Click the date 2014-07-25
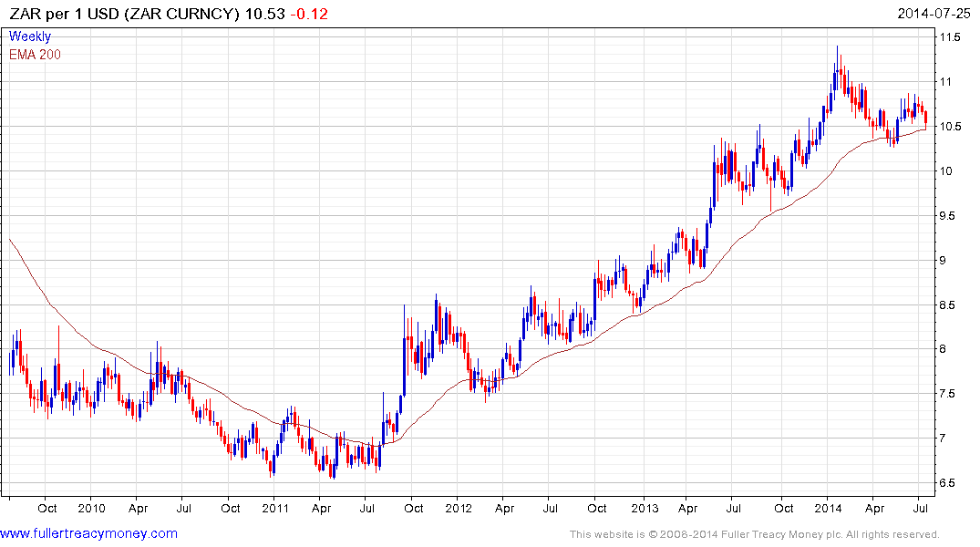Viewport: 980px width, 547px height. pyautogui.click(x=934, y=13)
